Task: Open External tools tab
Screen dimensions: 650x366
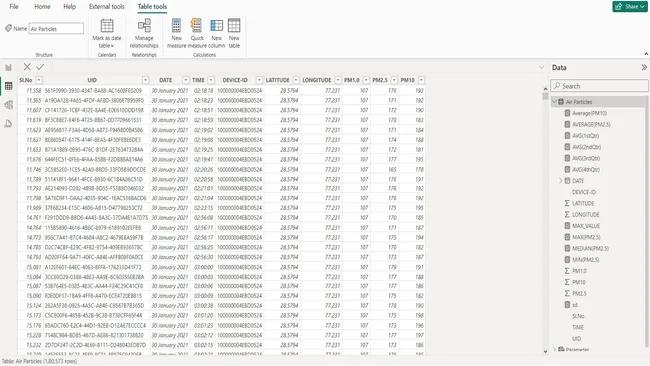Action: pyautogui.click(x=107, y=7)
